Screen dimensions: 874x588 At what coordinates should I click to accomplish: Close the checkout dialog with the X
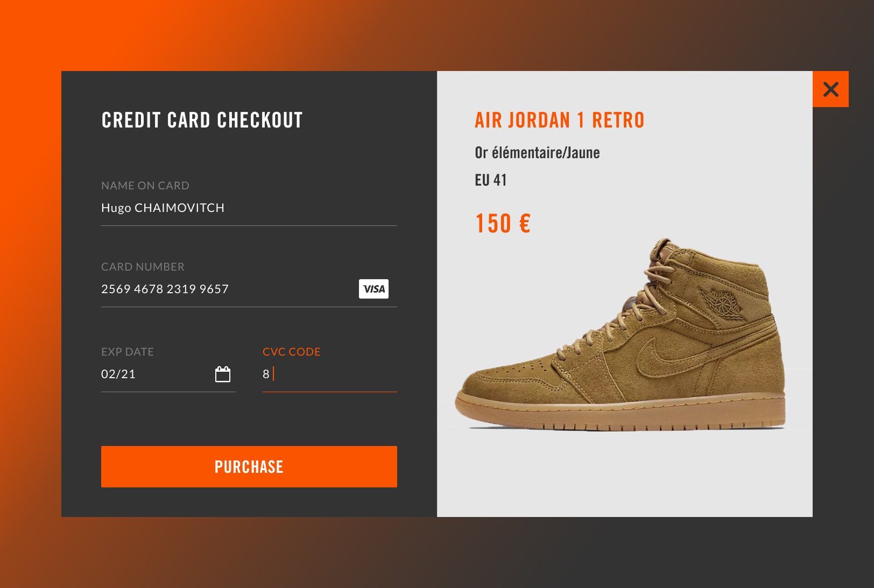830,89
